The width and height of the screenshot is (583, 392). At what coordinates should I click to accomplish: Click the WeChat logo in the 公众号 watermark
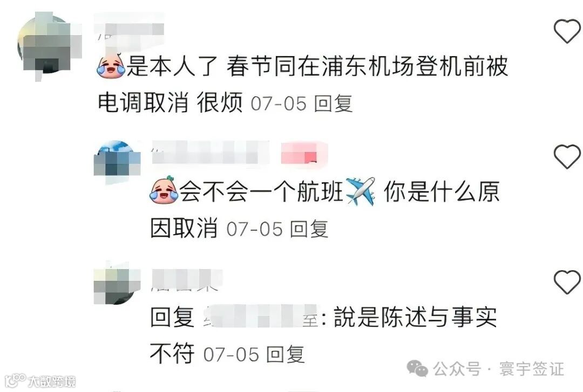[x=417, y=368]
